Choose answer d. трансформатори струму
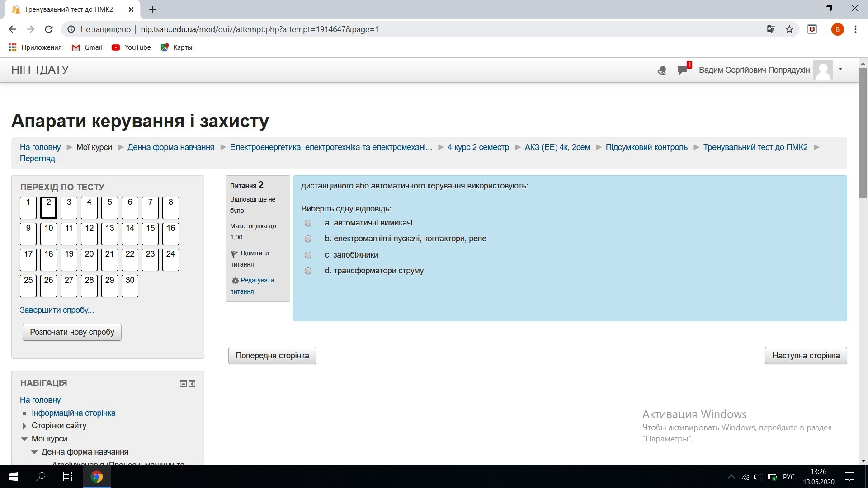868x488 pixels. [308, 271]
